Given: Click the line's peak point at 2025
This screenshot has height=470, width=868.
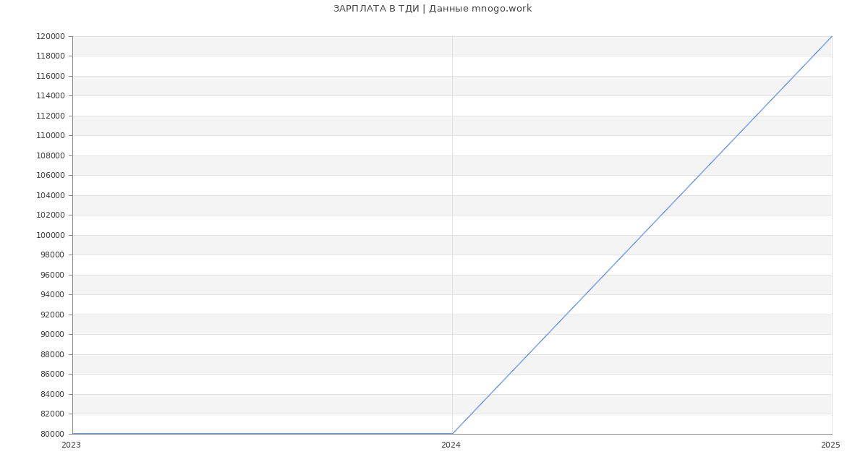Looking at the screenshot, I should (x=832, y=36).
